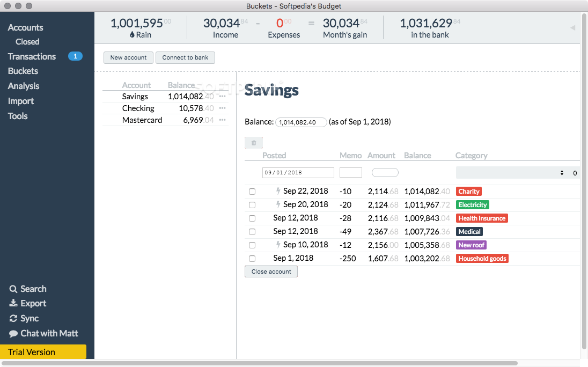588x367 pixels.
Task: Click the Expenses total 0.00
Action: point(283,23)
